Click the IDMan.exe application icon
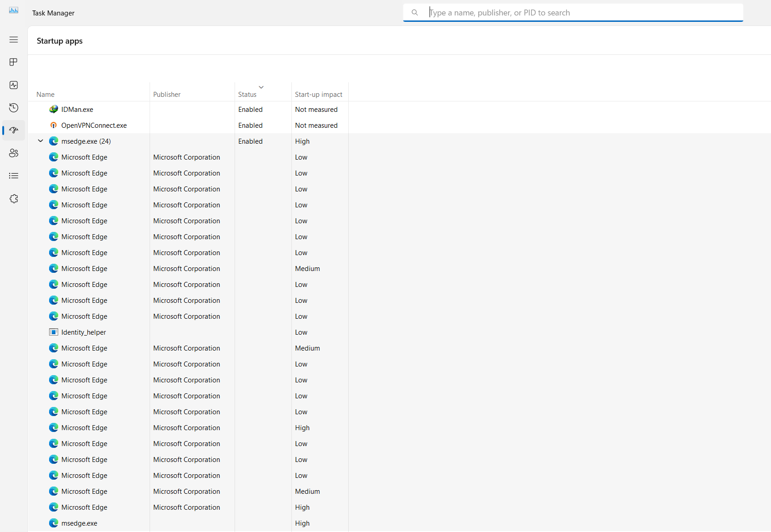771x532 pixels. (x=53, y=109)
